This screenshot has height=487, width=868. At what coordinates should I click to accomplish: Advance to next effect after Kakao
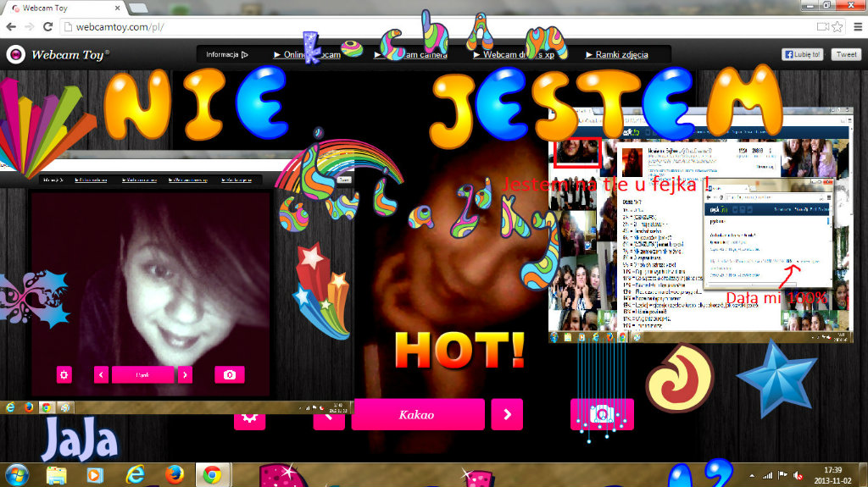[x=507, y=414]
